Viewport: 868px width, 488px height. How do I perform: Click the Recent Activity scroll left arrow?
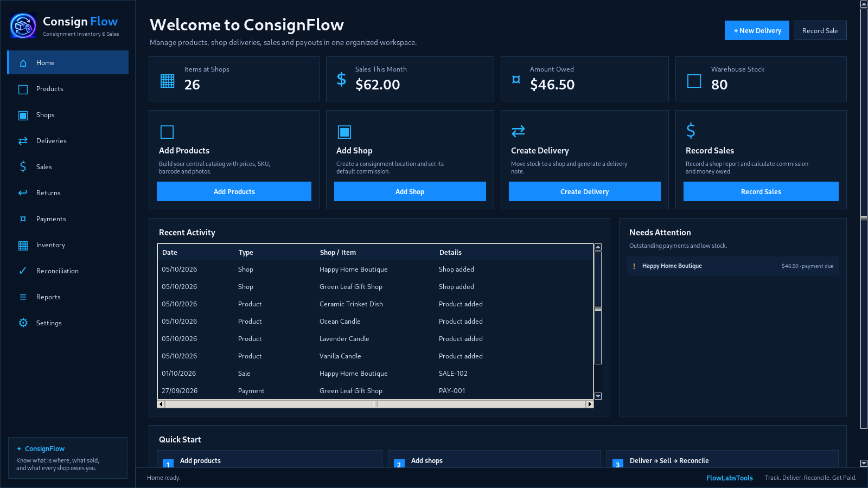(161, 404)
